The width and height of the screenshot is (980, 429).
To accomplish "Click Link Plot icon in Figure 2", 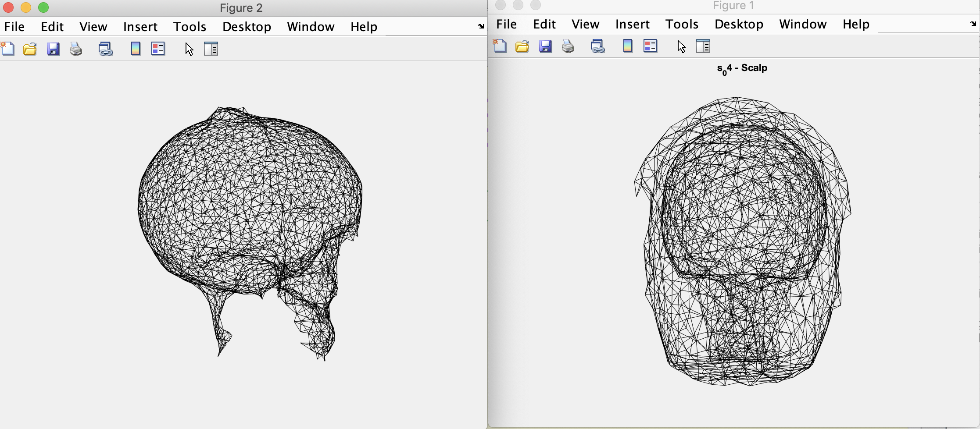I will click(105, 49).
